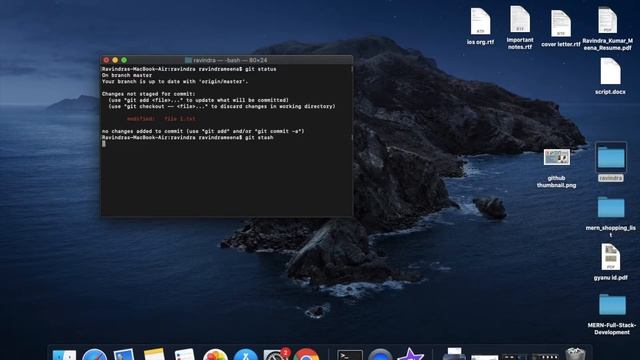Image resolution: width=640 pixels, height=360 pixels.
Task: Click the Terminal icon in the Dock
Action: click(x=350, y=355)
